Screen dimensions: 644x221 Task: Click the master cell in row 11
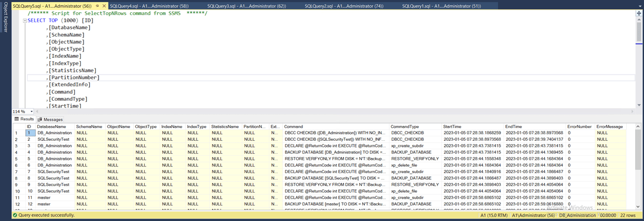(x=56, y=198)
